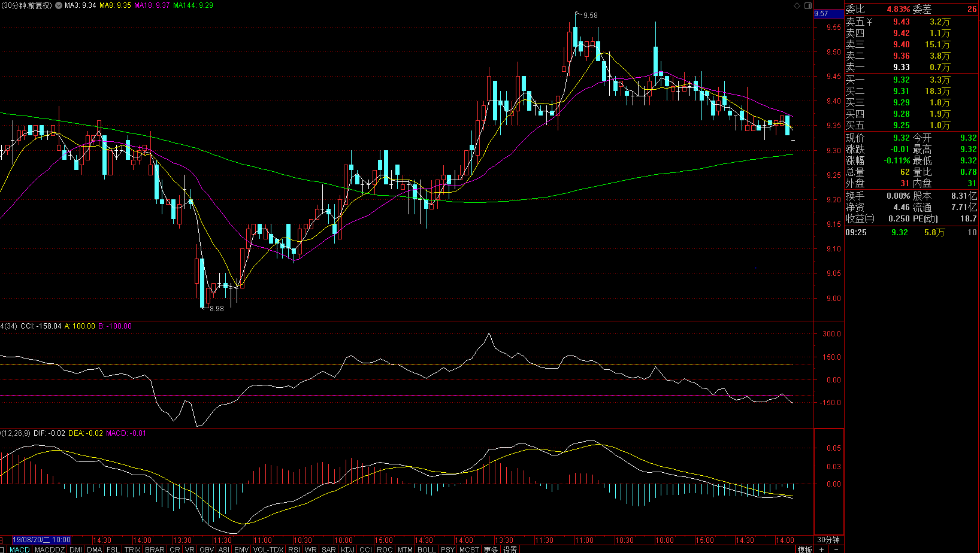Image resolution: width=980 pixels, height=553 pixels.
Task: Click the 卖三 volume 15.1万
Action: (x=937, y=44)
